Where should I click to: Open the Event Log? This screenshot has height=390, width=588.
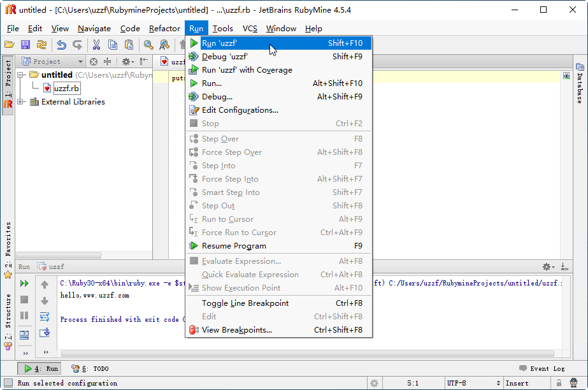[542, 368]
